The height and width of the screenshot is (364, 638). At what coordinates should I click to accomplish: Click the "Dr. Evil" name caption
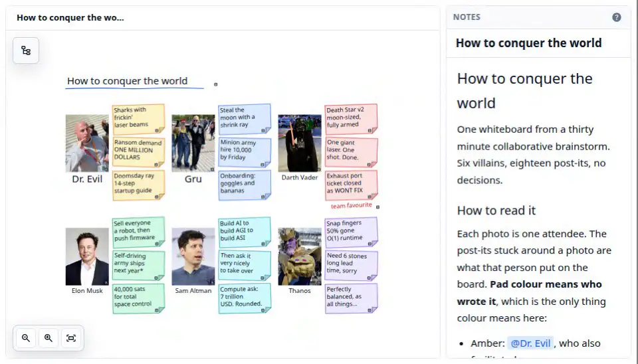tap(87, 179)
